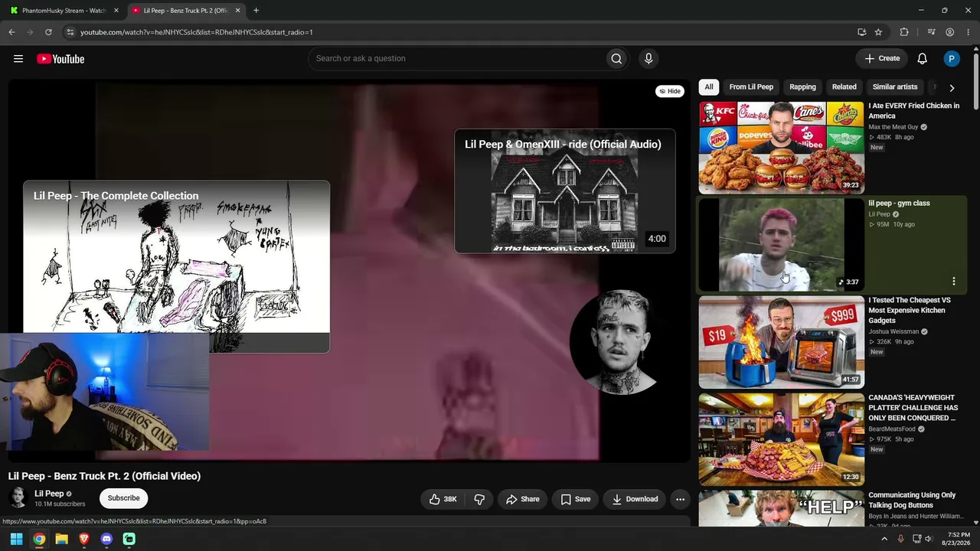Open the account avatar menu
This screenshot has height=551, width=980.
tap(952, 59)
